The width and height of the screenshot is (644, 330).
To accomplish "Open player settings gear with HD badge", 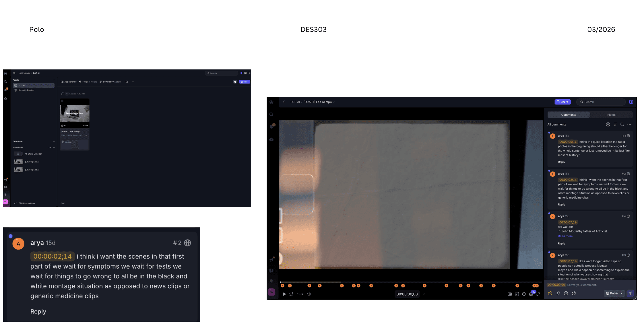I will [531, 294].
